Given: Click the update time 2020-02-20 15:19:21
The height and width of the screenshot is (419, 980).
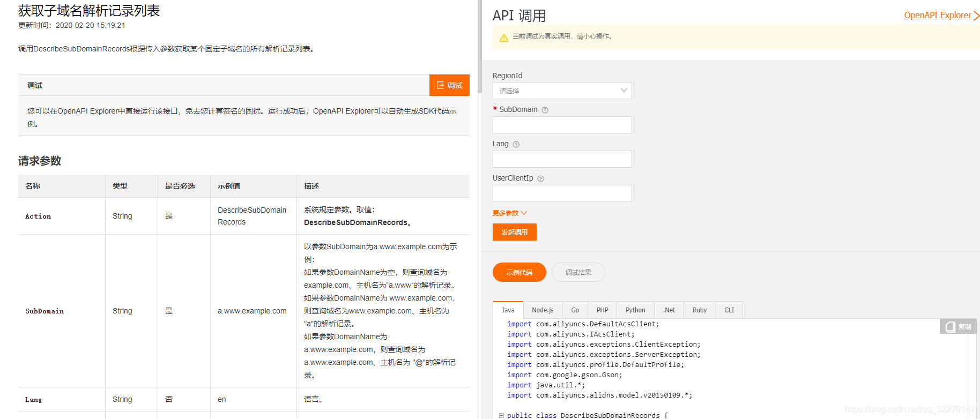Looking at the screenshot, I should [x=91, y=25].
